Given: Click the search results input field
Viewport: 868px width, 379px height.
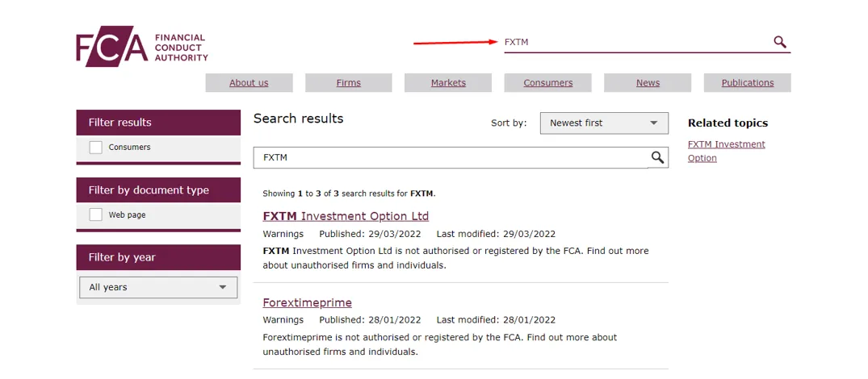Looking at the screenshot, I should [451, 157].
